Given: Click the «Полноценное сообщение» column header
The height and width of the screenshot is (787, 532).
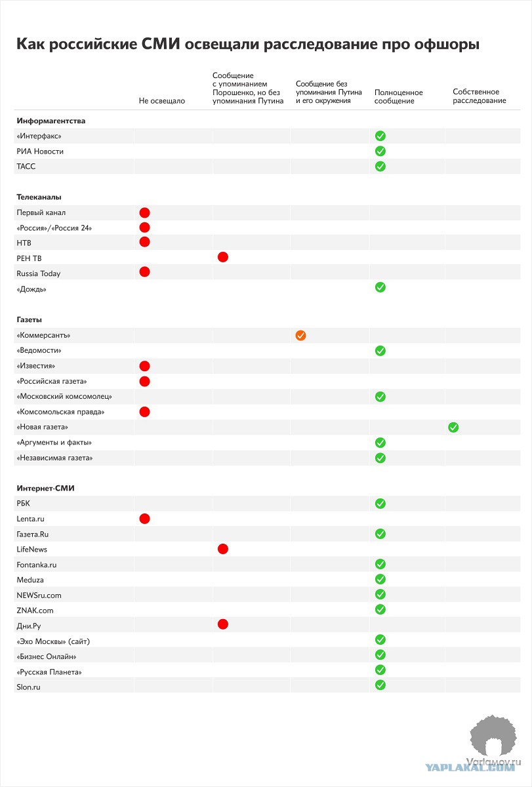Looking at the screenshot, I should [x=399, y=96].
